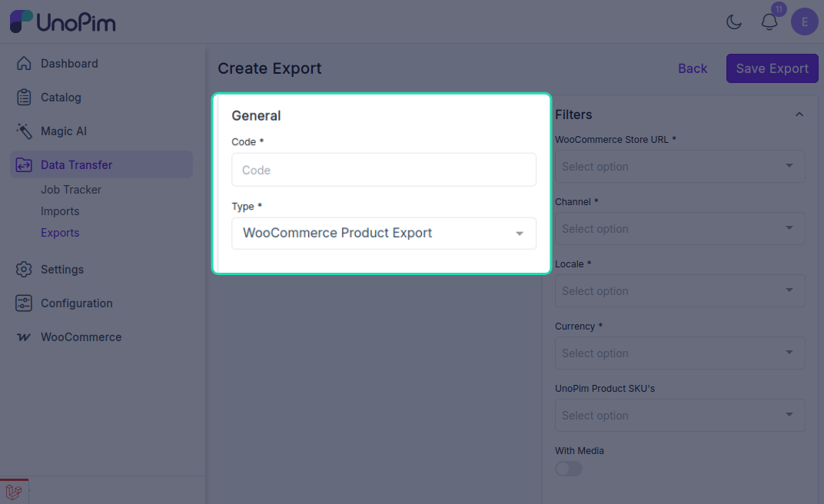The image size is (824, 504).
Task: Click Save Export button
Action: (x=772, y=68)
